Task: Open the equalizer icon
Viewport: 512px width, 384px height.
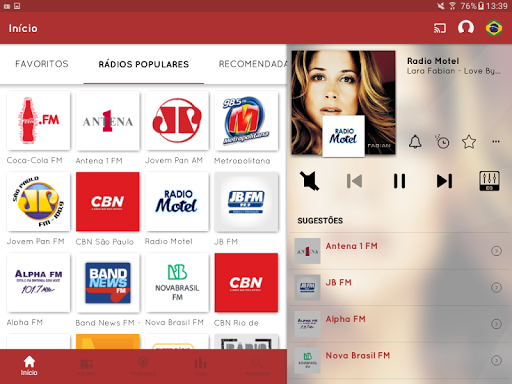Action: click(489, 181)
